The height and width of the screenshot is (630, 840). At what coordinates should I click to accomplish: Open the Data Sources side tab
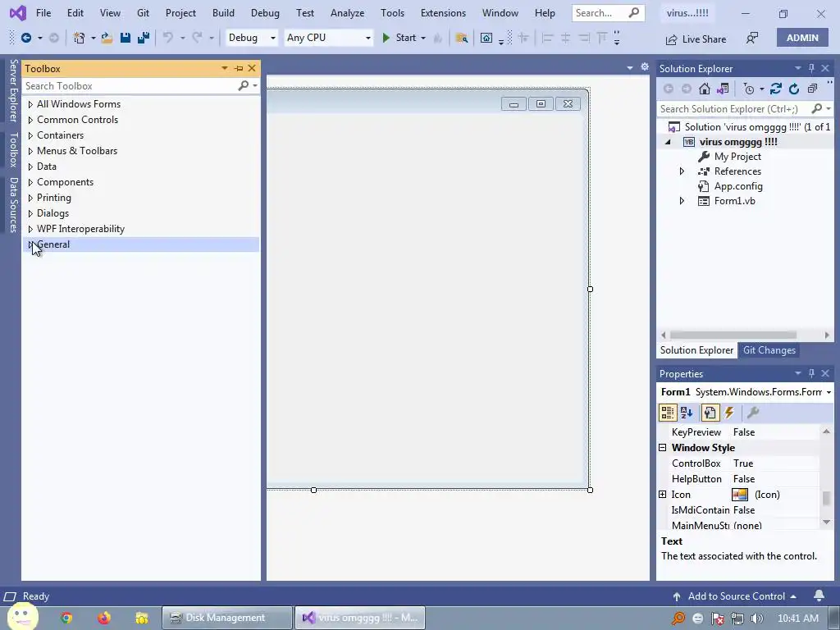click(x=13, y=204)
